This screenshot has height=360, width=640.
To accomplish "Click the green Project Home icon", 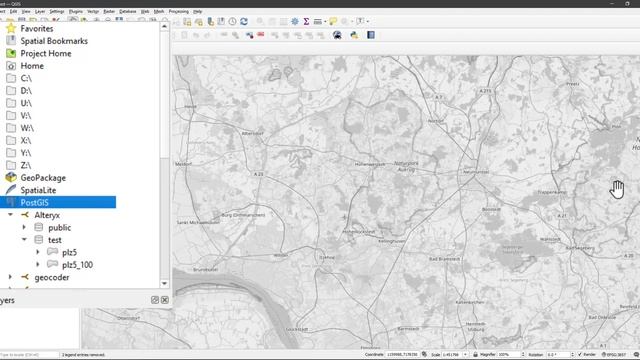I will click(x=11, y=53).
